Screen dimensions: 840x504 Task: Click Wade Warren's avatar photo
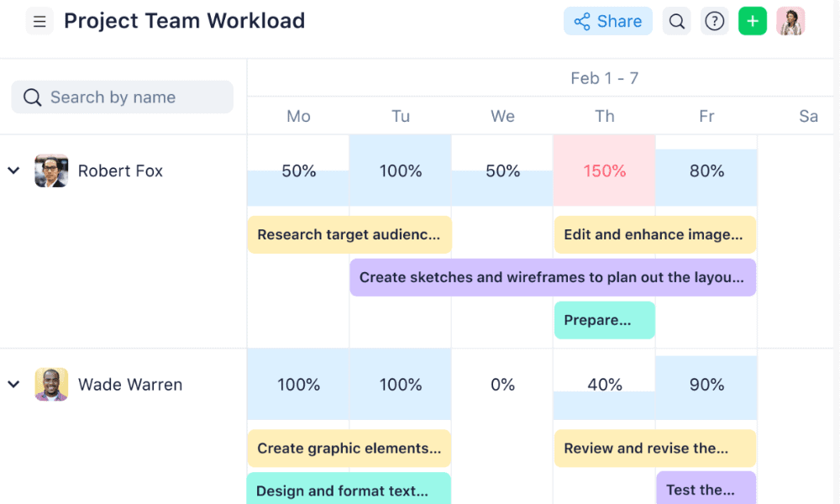51,385
